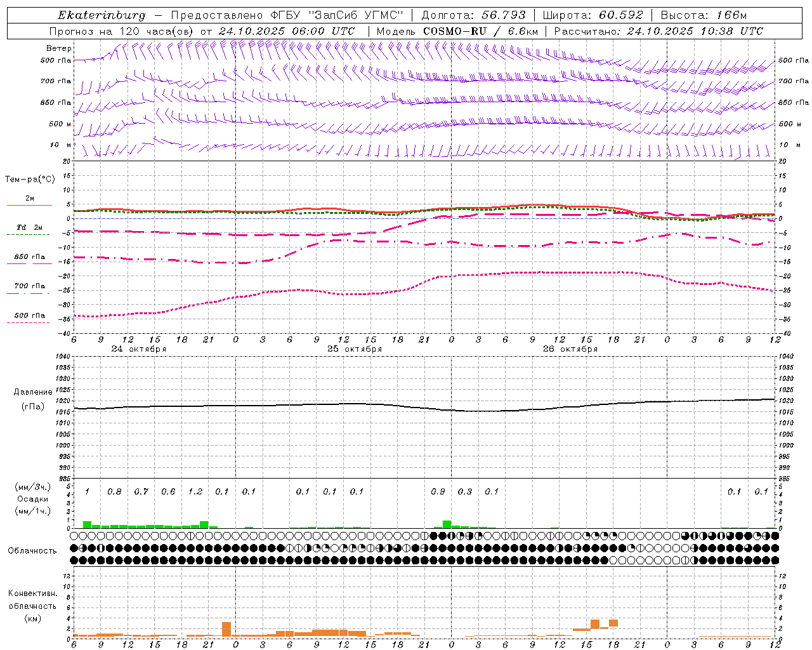Click the 850 гПа temperature legend entry

(x=30, y=257)
